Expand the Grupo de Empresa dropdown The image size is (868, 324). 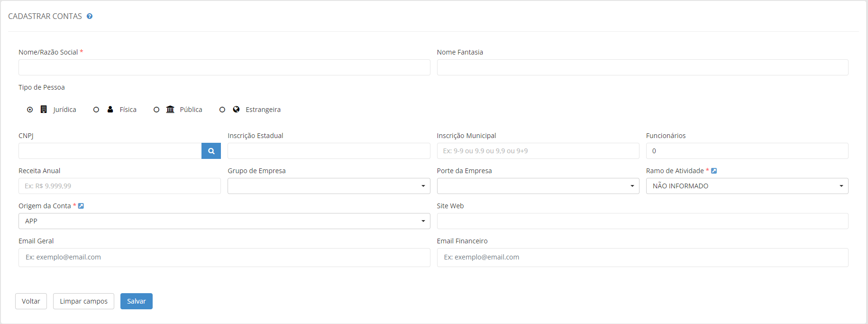[329, 186]
